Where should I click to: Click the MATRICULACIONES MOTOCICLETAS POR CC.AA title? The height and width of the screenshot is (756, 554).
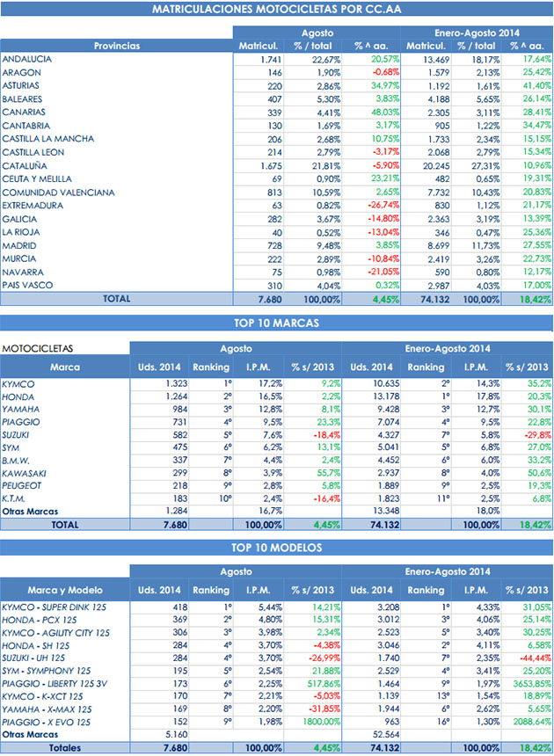pyautogui.click(x=277, y=9)
